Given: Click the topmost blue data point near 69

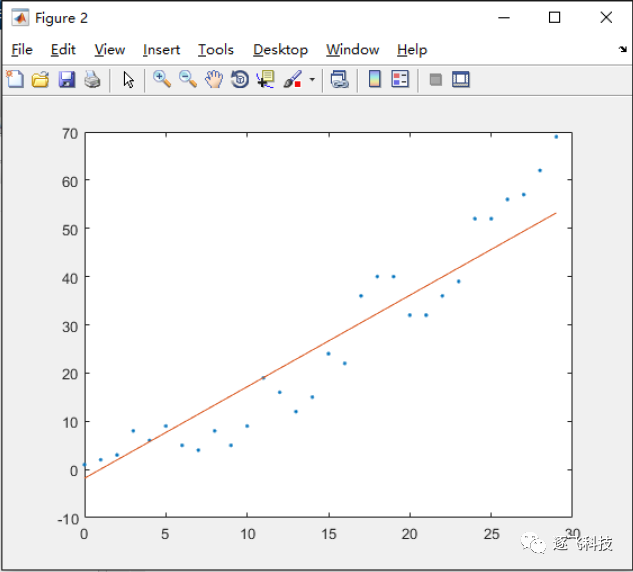Looking at the screenshot, I should [x=556, y=137].
